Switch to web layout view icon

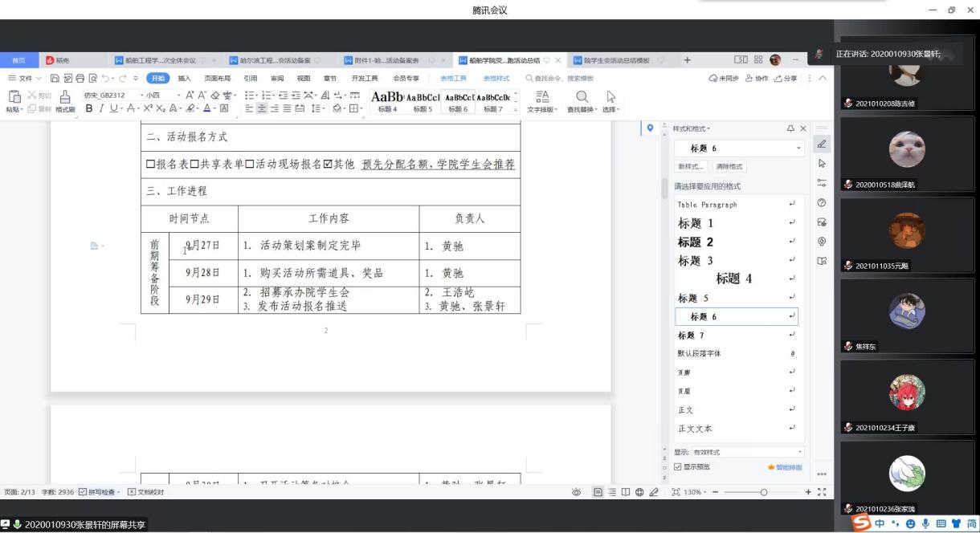639,492
